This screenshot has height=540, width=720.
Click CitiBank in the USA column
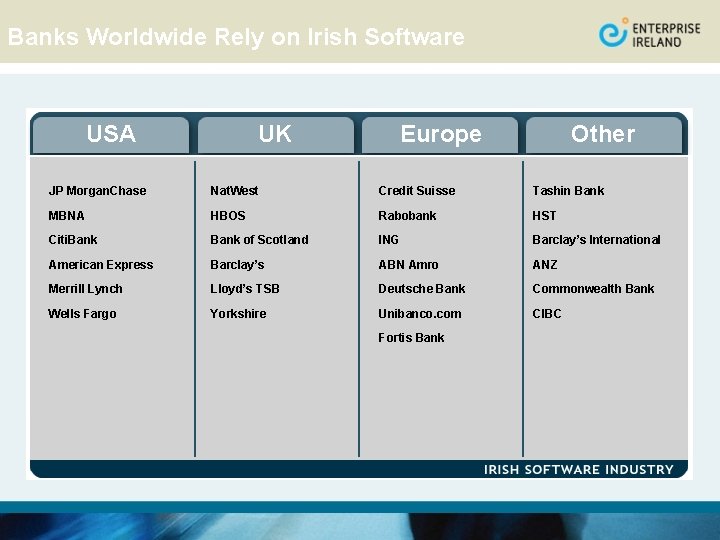point(73,240)
